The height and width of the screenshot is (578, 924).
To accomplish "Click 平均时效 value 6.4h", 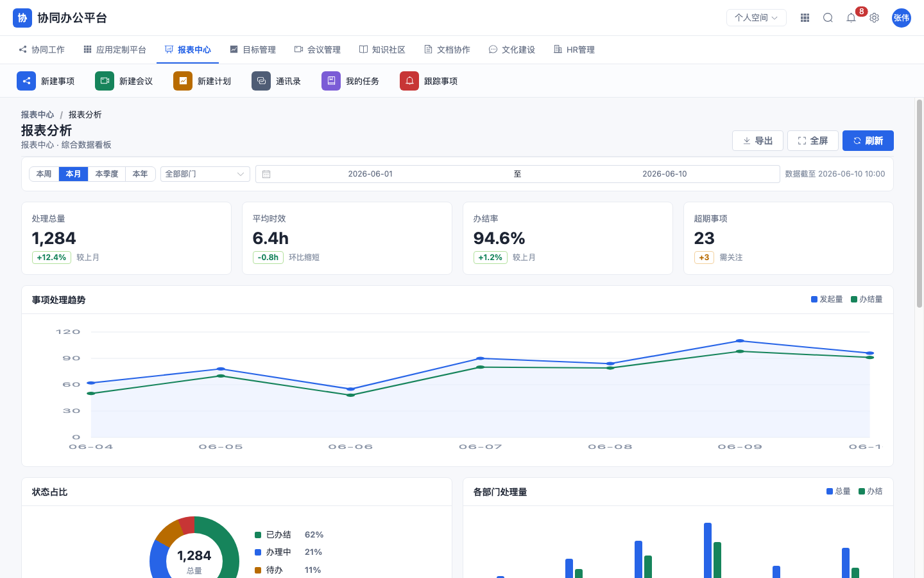I will coord(271,238).
